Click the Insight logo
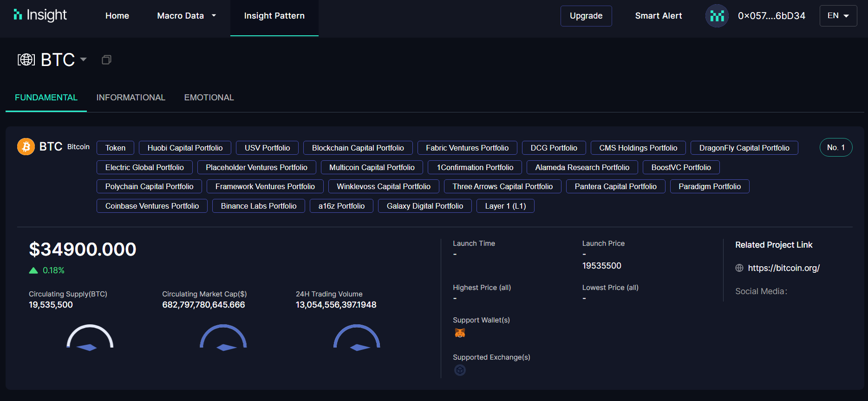Image resolution: width=868 pixels, height=401 pixels. 40,15
